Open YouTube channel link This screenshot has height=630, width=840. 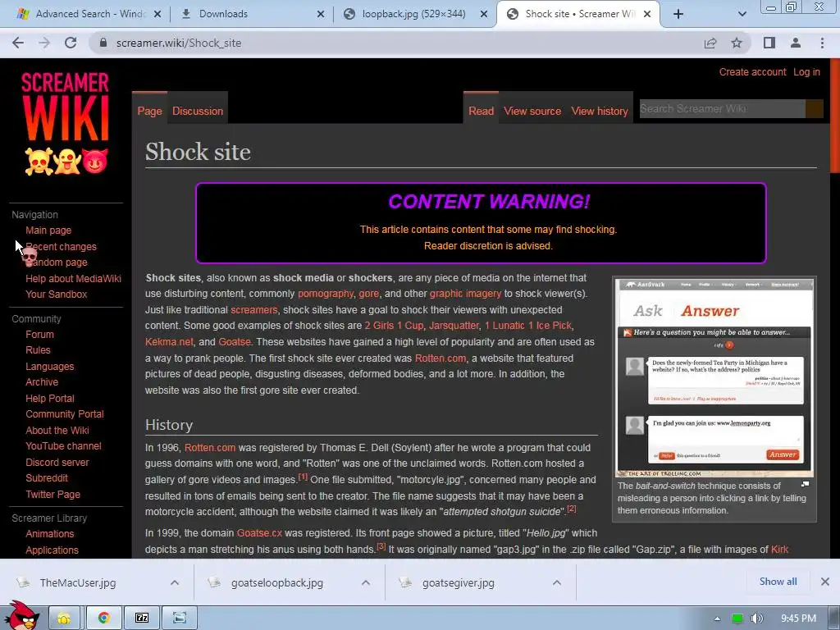point(63,445)
